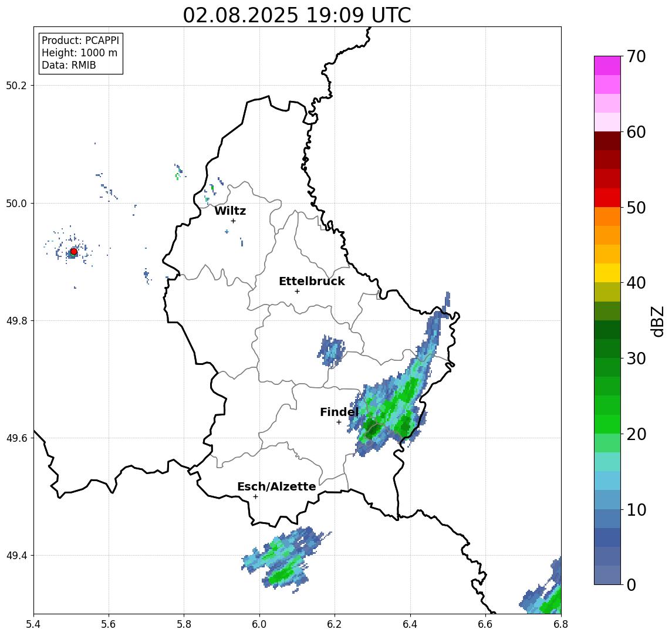
Task: Click the plus marker below Wiltz
Action: (x=233, y=221)
